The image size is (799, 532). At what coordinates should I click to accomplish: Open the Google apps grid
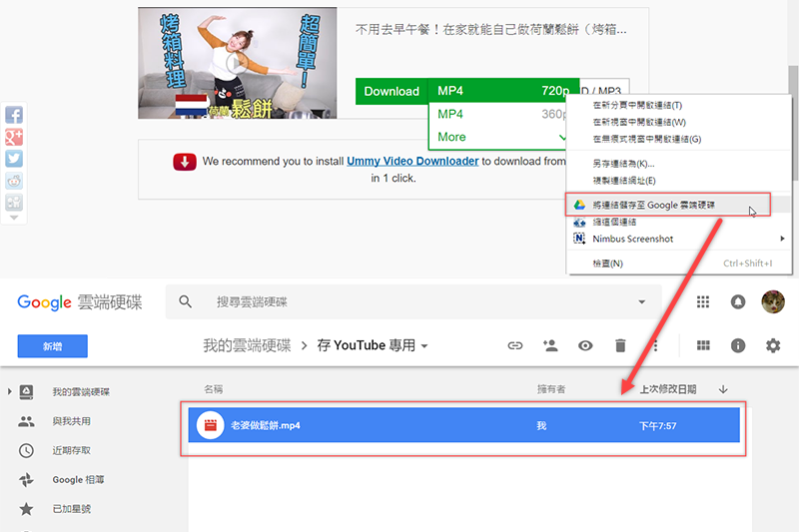point(703,301)
